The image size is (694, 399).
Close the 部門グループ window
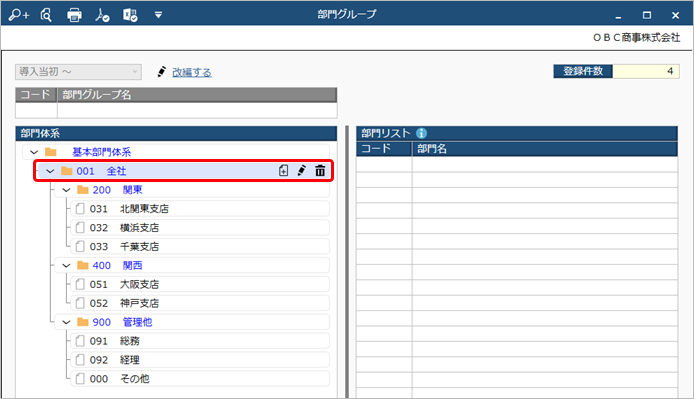[675, 15]
